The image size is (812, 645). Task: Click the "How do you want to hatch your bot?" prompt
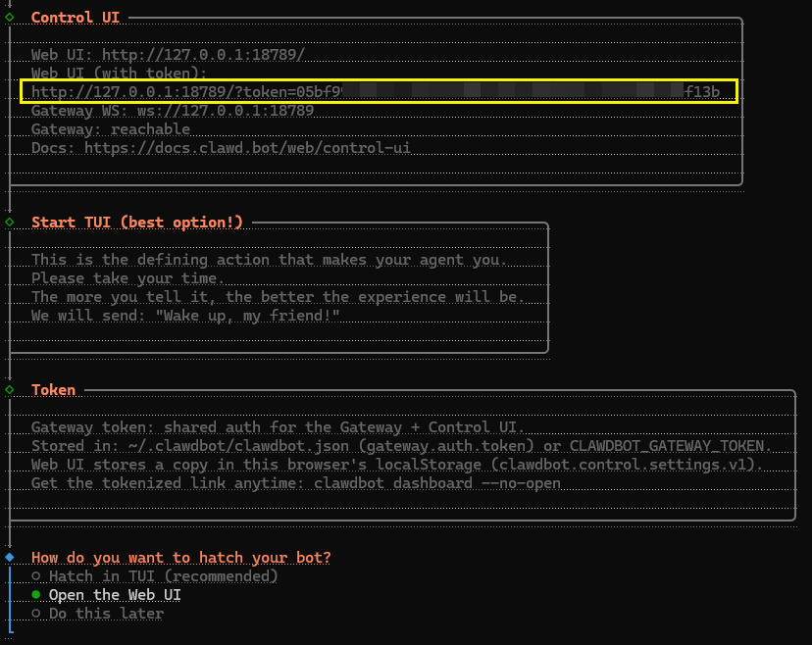point(180,557)
